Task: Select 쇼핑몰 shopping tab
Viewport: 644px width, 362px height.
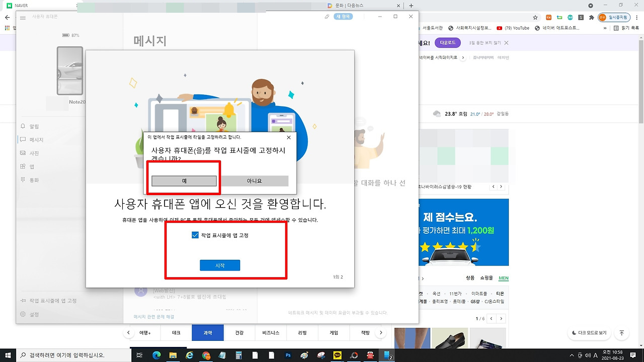Action: tap(487, 278)
